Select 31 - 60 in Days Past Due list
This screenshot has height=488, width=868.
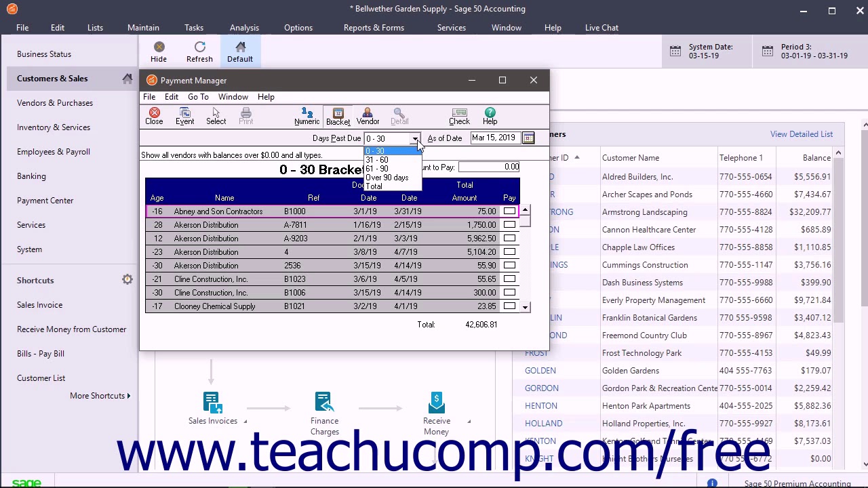pyautogui.click(x=393, y=160)
